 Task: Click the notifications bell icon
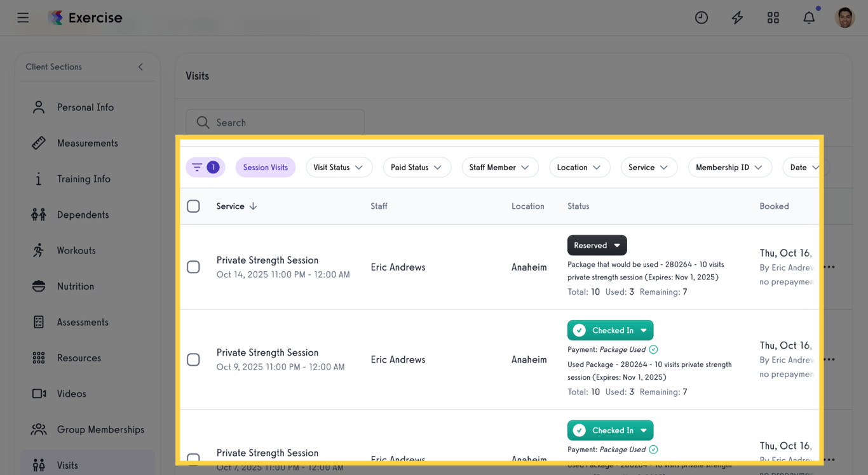pyautogui.click(x=809, y=17)
